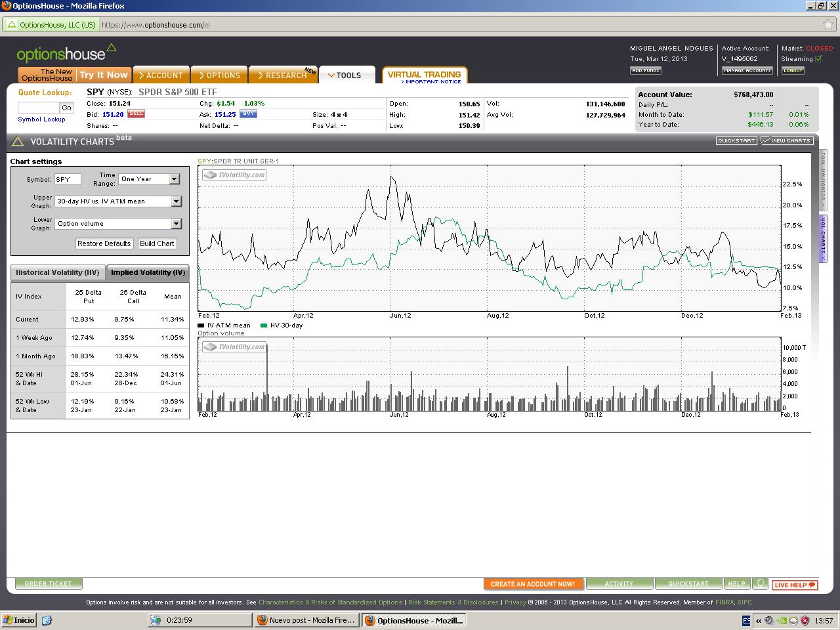The image size is (840, 630).
Task: Expand the Upper Graph dropdown
Action: (176, 201)
